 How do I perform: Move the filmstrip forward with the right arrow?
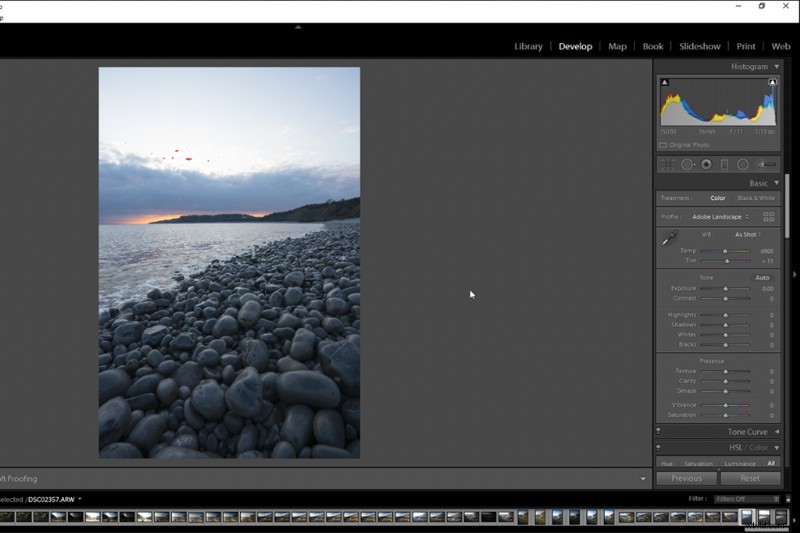coord(794,520)
